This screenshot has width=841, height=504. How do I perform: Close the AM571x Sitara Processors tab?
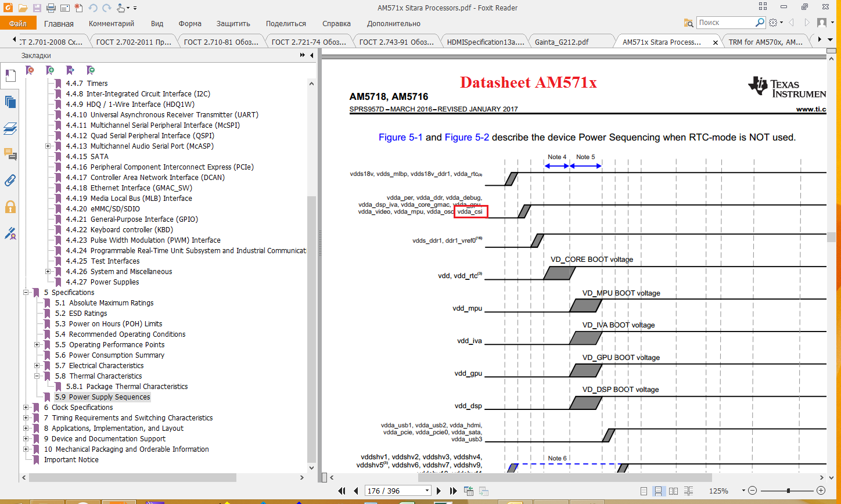pos(716,42)
